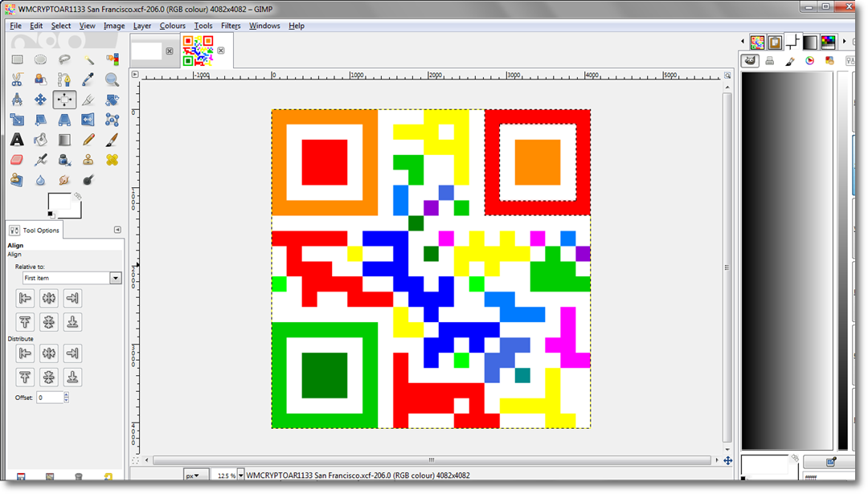Select the Smudge finger tool
Screen dimensions: 868x494
pos(64,180)
